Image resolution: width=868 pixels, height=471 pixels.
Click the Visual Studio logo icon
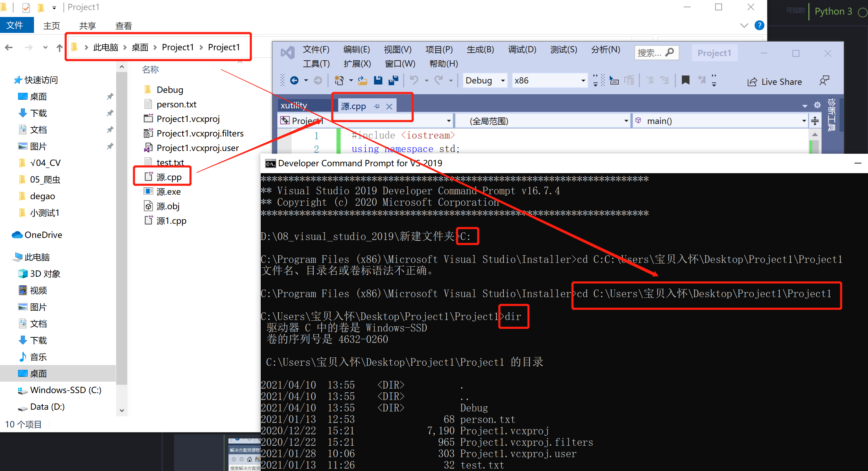(x=287, y=53)
